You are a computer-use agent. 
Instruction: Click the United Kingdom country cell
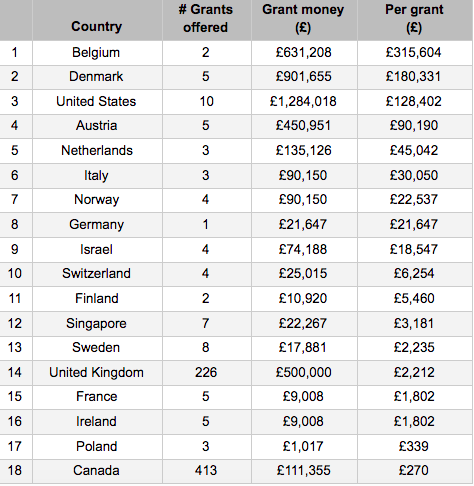tap(97, 373)
